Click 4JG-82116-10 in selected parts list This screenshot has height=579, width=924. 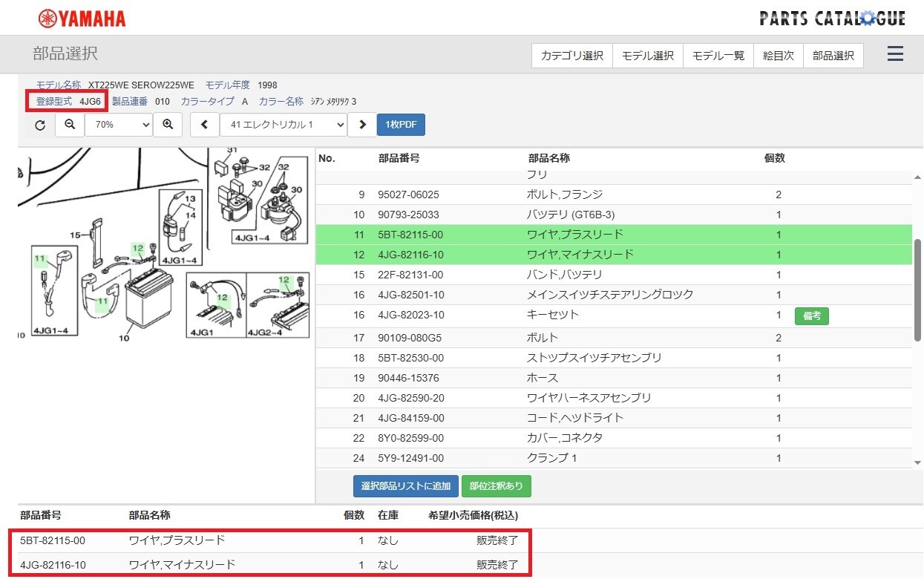point(53,565)
